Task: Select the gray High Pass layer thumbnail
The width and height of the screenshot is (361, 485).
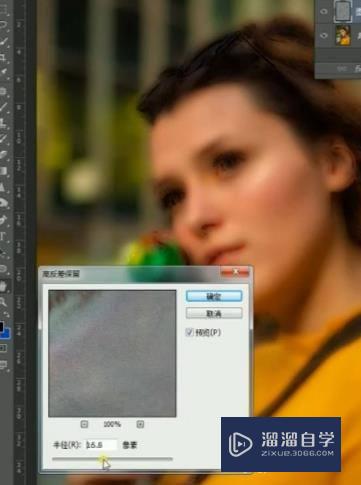Action: point(343,11)
